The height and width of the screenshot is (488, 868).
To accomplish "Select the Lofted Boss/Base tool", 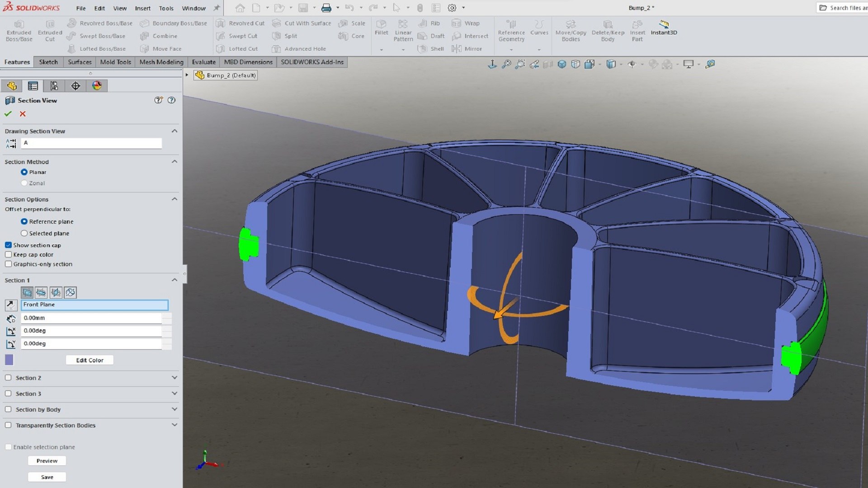I will pyautogui.click(x=96, y=48).
